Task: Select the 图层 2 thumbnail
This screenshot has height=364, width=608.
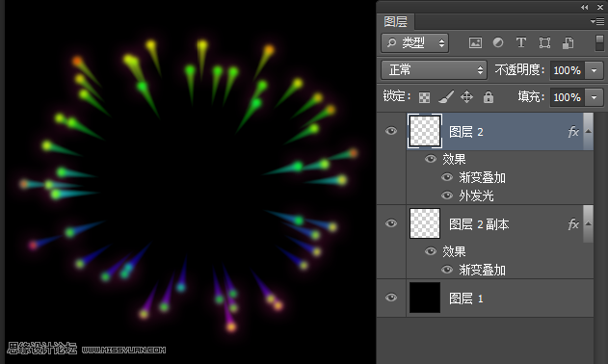Action: [x=425, y=131]
